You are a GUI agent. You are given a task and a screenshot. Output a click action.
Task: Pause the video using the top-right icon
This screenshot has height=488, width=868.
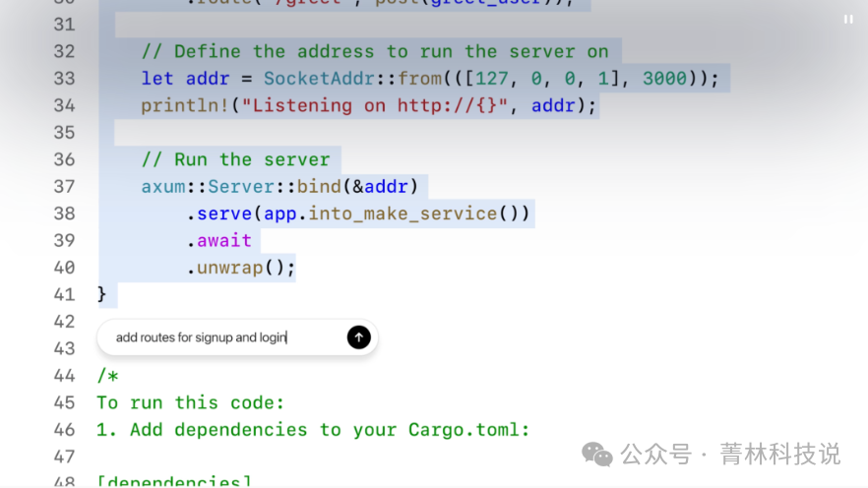click(847, 20)
